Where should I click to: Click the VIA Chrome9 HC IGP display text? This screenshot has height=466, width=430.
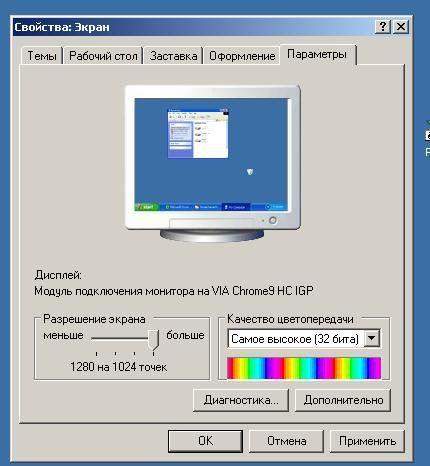pyautogui.click(x=174, y=291)
